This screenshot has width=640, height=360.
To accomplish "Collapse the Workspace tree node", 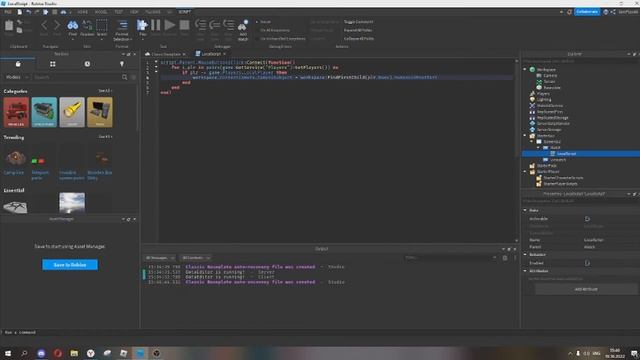I will point(525,69).
